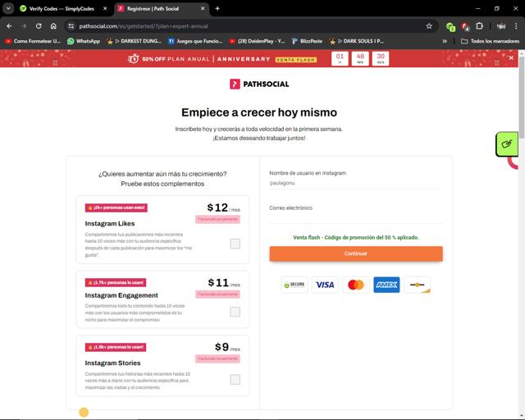Click the Instagram Likes heading
Viewport: 525px width, 420px height.
coord(110,223)
